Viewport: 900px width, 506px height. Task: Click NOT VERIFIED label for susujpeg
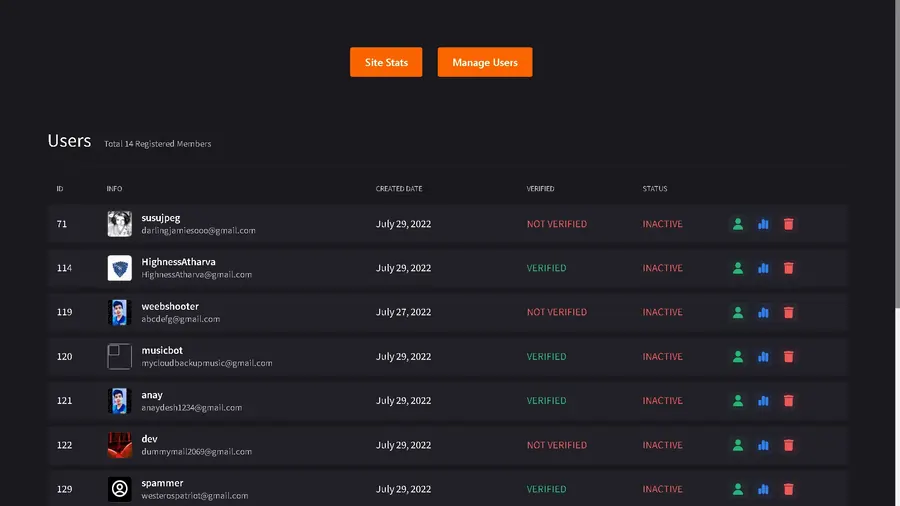[557, 224]
